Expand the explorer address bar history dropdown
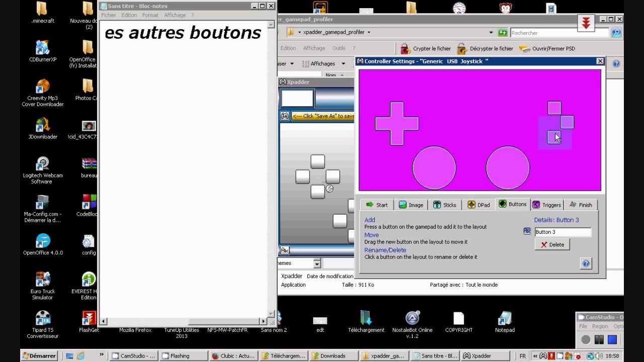 (491, 33)
